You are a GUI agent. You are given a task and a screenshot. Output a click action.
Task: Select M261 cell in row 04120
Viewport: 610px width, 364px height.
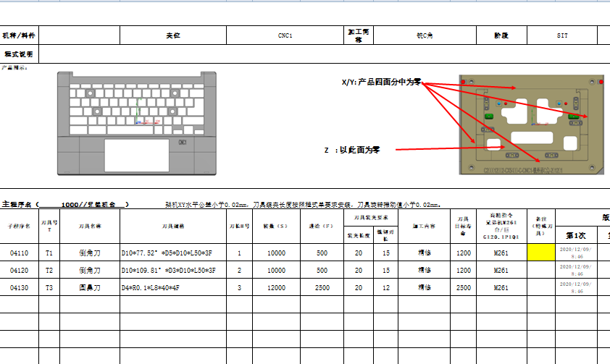pos(501,270)
